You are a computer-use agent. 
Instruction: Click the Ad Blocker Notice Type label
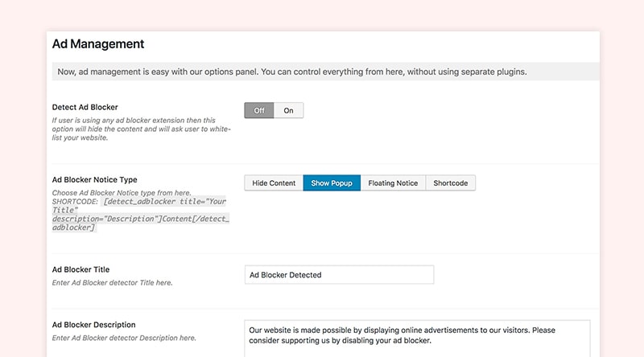[x=94, y=180]
